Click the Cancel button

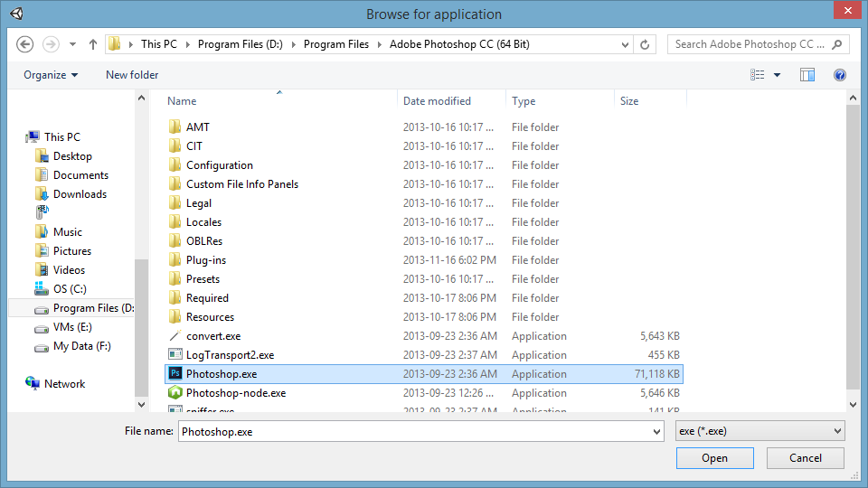tap(806, 458)
